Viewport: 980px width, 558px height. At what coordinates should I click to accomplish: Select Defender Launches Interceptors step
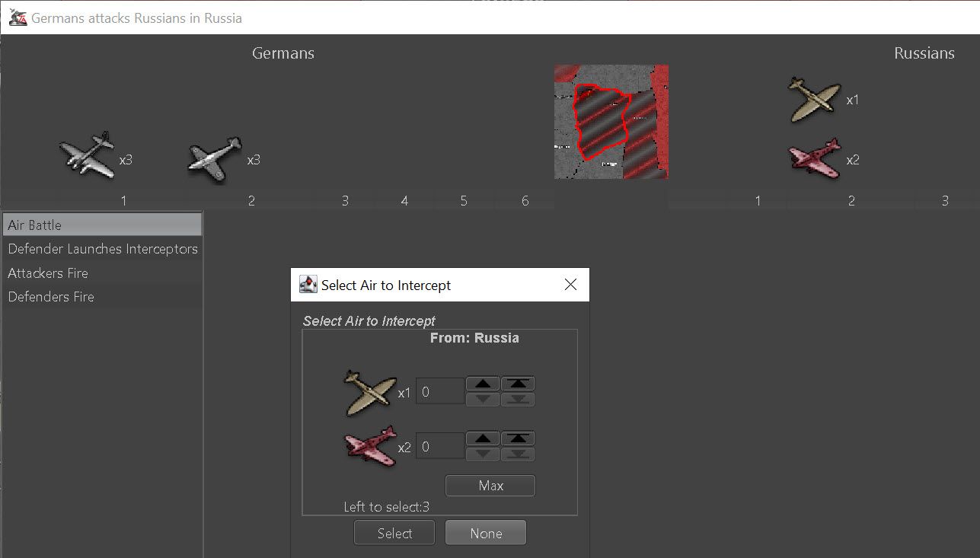pyautogui.click(x=102, y=249)
